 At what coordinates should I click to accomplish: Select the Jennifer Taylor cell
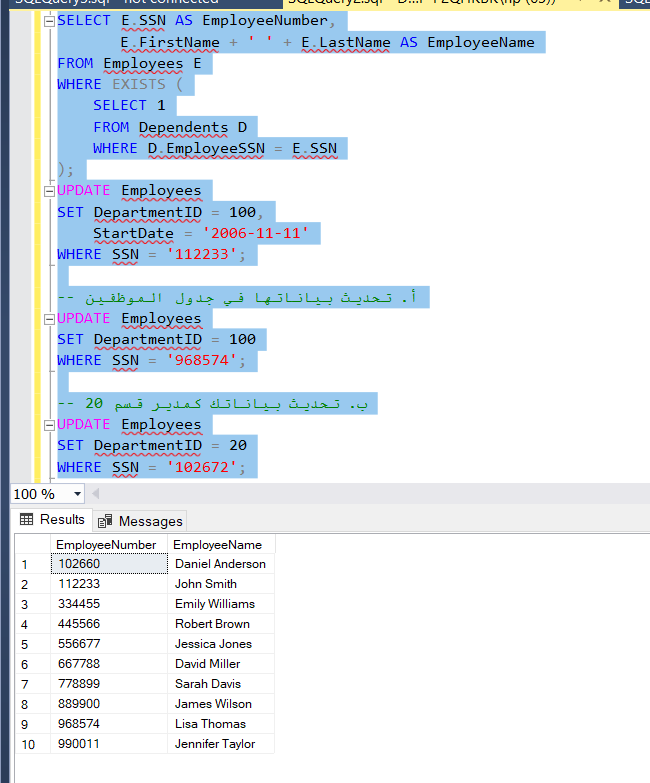217,744
